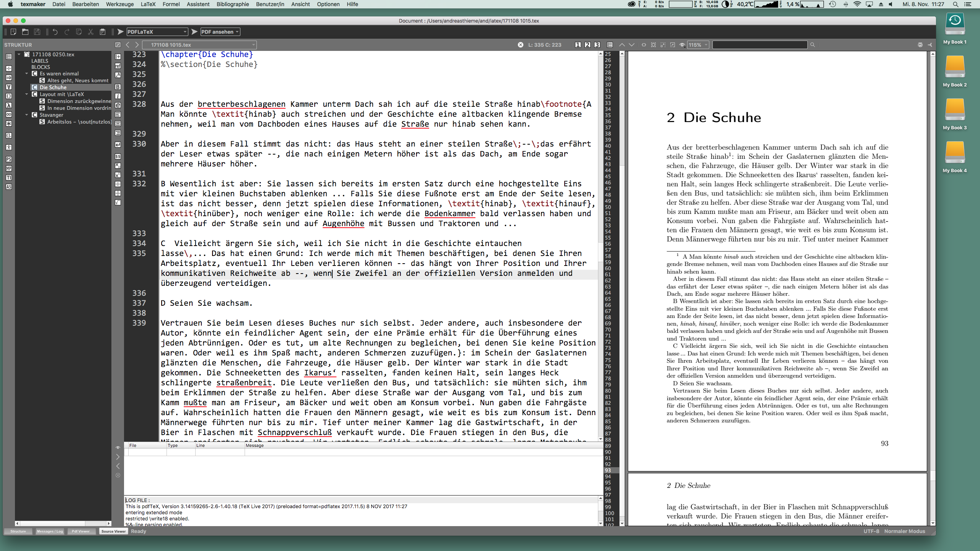980x551 pixels.
Task: Click the PDF search input field
Action: coord(760,45)
